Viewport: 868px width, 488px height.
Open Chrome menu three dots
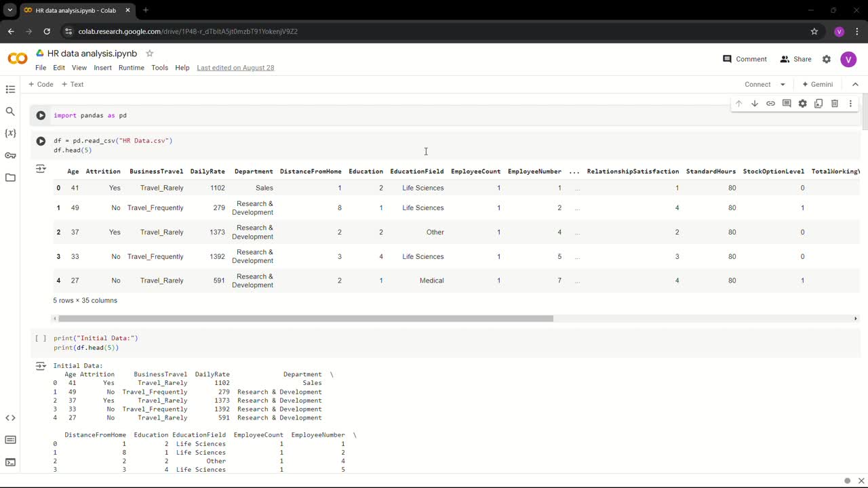[857, 31]
